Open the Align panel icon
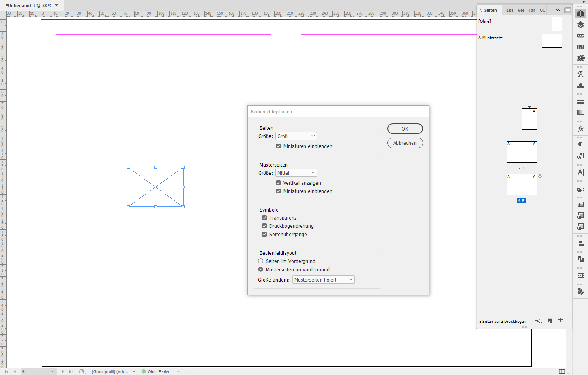588x375 pixels. [580, 243]
